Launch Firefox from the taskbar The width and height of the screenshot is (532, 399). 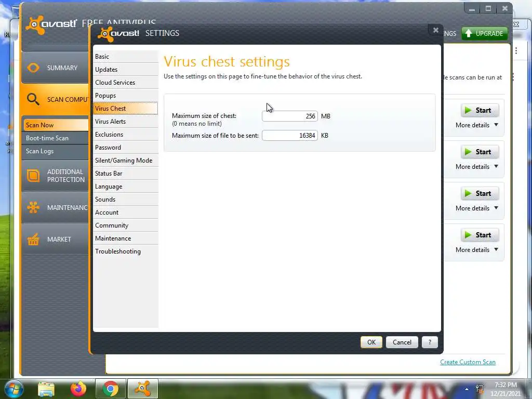pyautogui.click(x=78, y=389)
